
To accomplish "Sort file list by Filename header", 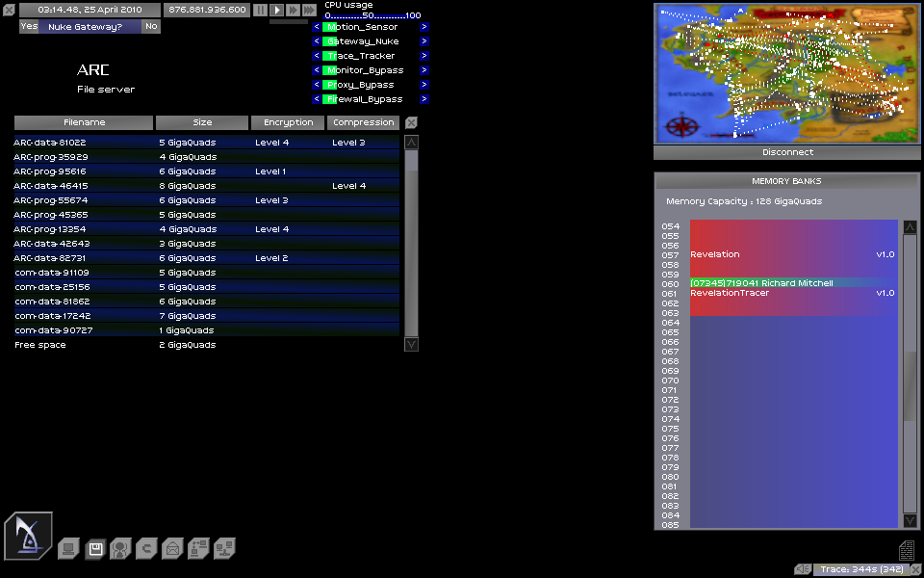I will click(84, 122).
